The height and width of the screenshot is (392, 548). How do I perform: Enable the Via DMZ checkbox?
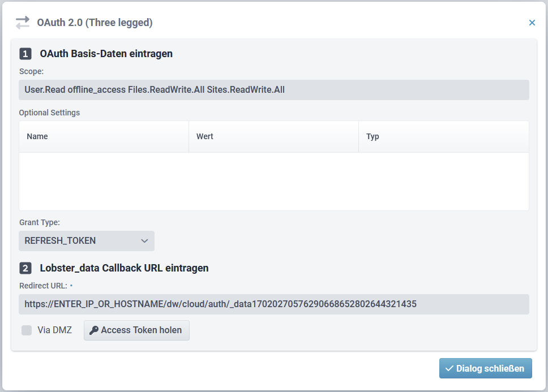tap(27, 330)
